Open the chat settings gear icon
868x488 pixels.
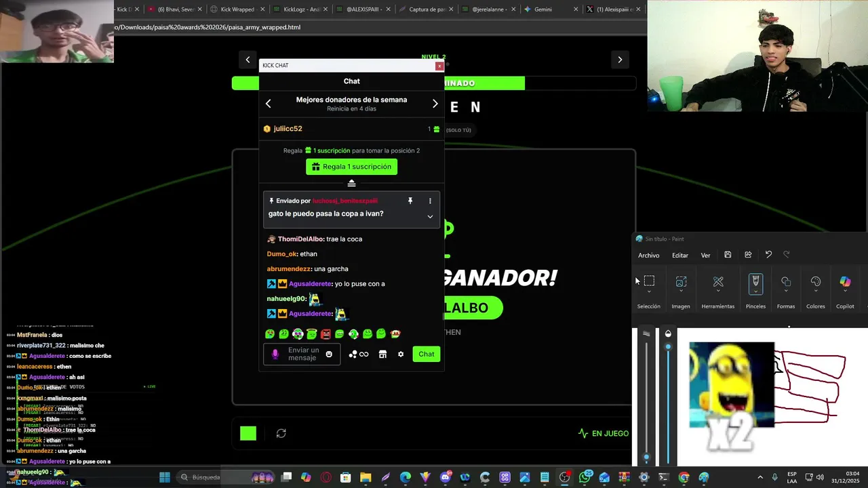click(x=401, y=354)
